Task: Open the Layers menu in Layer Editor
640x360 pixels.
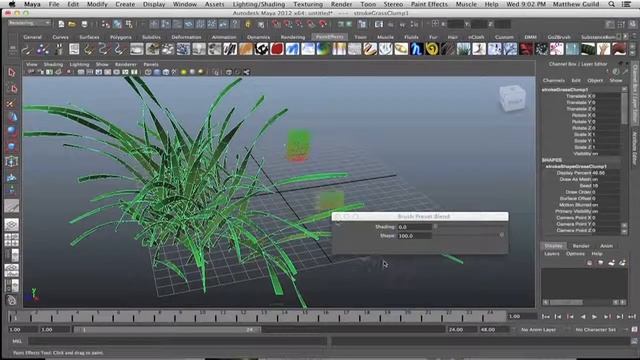Action: tap(551, 254)
